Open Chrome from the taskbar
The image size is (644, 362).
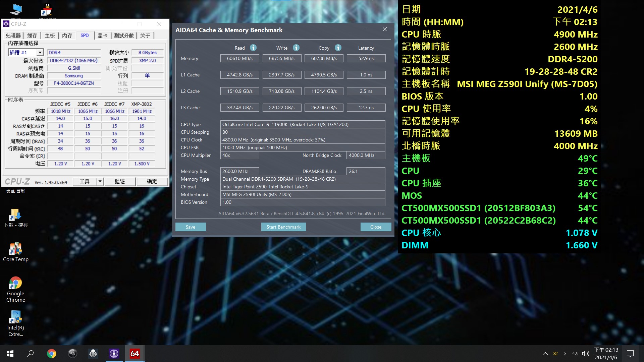pyautogui.click(x=51, y=354)
